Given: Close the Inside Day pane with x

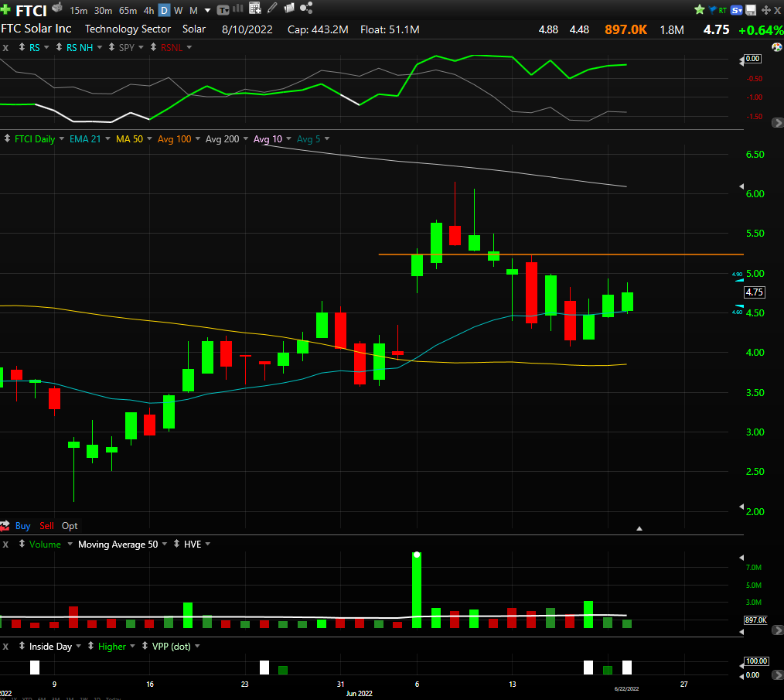Looking at the screenshot, I should tap(5, 647).
